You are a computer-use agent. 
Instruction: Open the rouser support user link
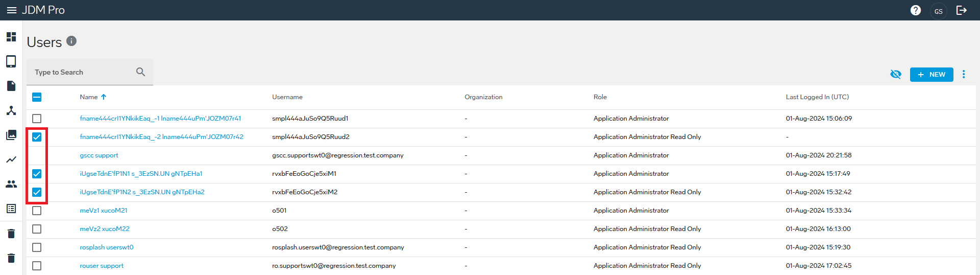tap(102, 266)
